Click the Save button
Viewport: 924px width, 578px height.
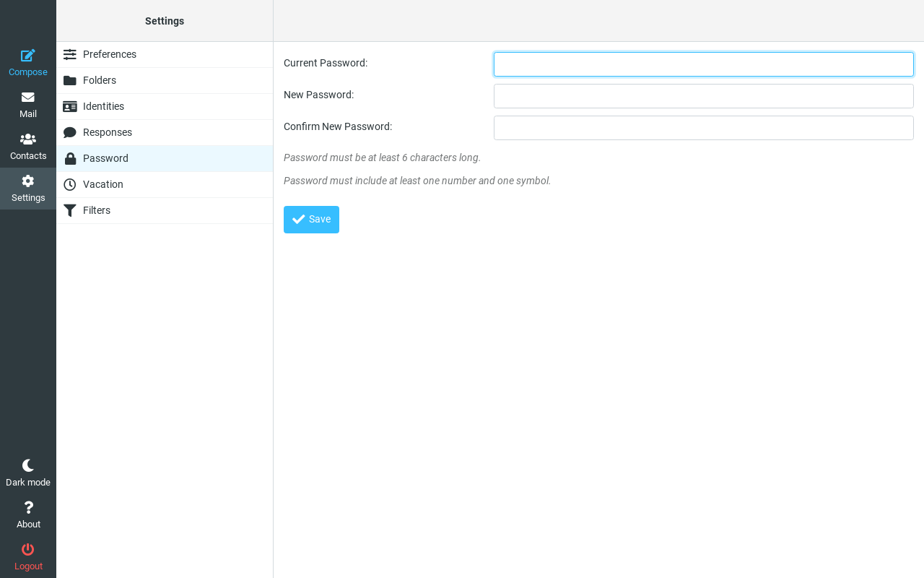[311, 220]
